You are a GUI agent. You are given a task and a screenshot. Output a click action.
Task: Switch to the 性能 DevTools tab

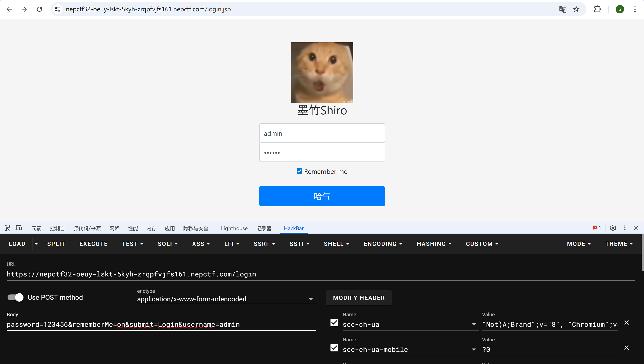133,228
